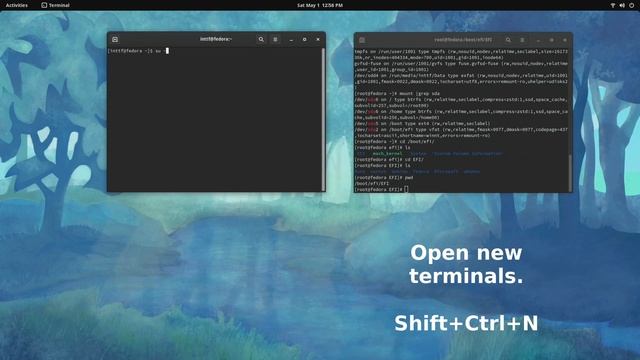The image size is (640, 360).
Task: Click the power icon in system tray
Action: [631, 5]
